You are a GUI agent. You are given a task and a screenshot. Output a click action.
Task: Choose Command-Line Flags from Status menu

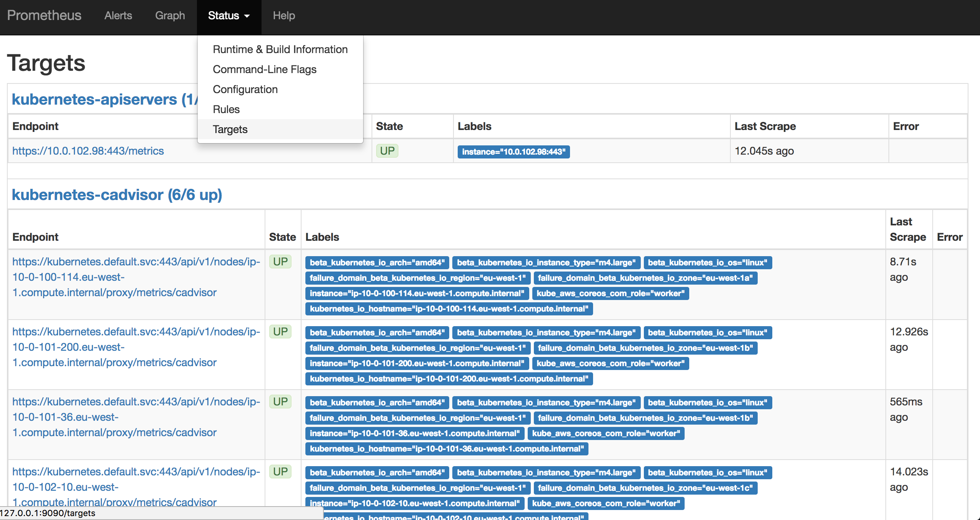265,69
